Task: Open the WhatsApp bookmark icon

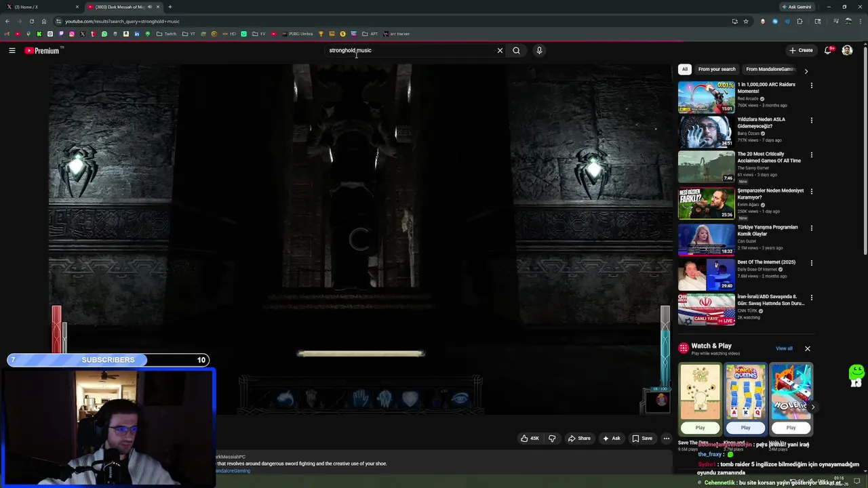Action: click(x=104, y=34)
